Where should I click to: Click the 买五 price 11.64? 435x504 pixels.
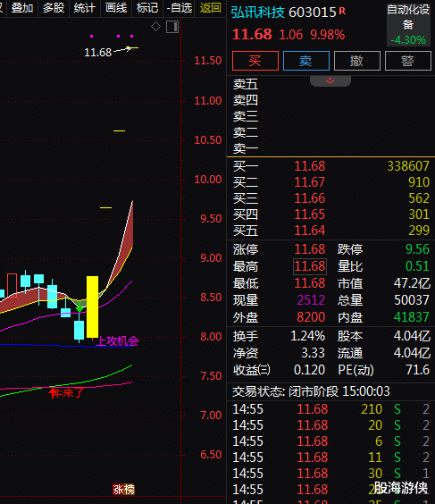[x=310, y=231]
